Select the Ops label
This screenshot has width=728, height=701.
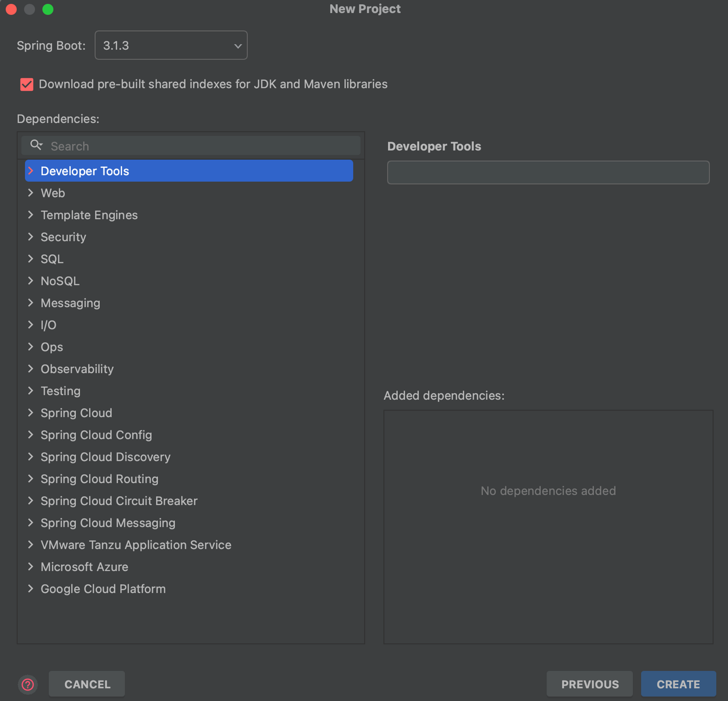pos(52,347)
